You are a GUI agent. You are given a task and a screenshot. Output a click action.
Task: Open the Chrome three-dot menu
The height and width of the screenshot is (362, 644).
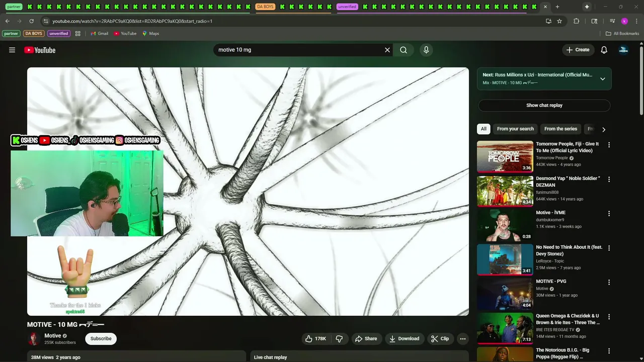(x=637, y=21)
